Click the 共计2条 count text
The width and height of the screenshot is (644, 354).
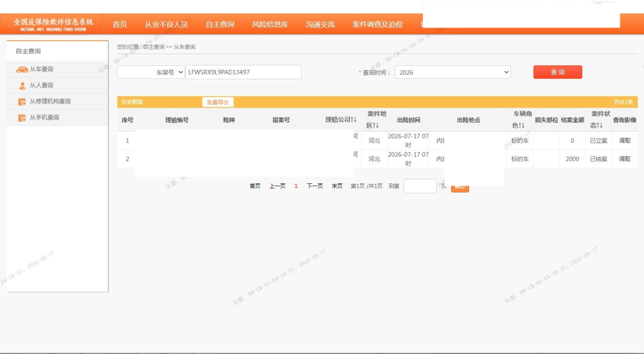(x=623, y=102)
